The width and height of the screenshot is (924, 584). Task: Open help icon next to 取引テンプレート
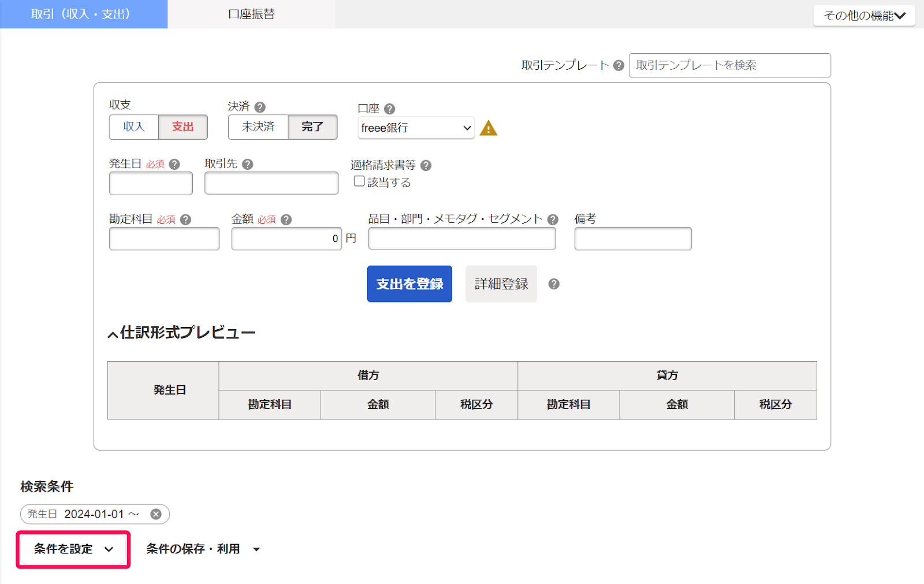(x=619, y=65)
